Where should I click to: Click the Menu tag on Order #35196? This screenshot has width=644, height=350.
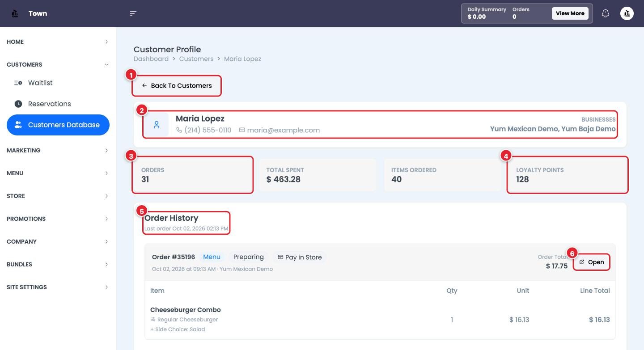click(x=212, y=257)
